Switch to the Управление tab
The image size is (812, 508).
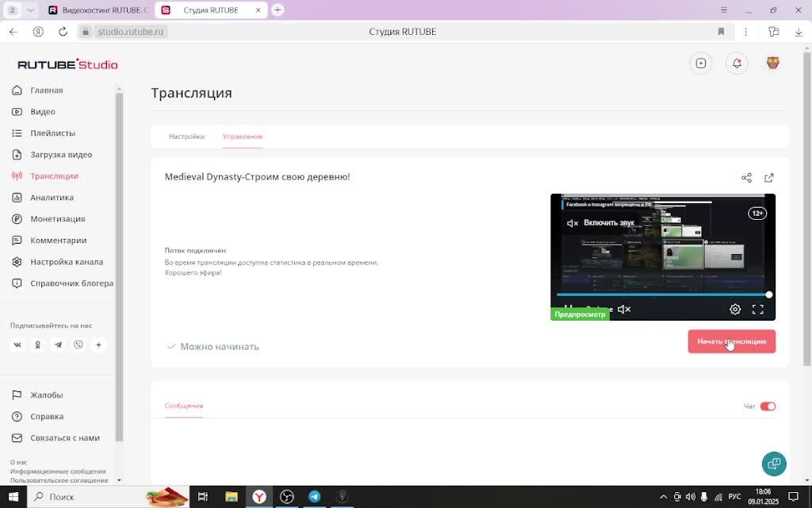pyautogui.click(x=243, y=137)
